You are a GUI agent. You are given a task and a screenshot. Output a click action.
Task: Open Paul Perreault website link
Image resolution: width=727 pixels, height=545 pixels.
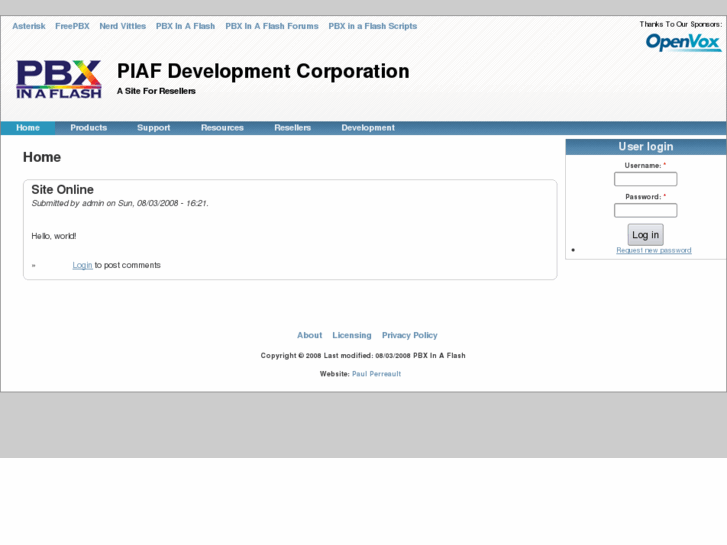click(x=376, y=374)
